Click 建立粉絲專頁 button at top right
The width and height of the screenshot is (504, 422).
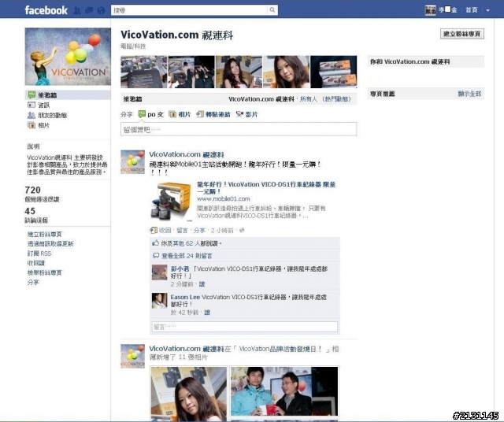[462, 34]
